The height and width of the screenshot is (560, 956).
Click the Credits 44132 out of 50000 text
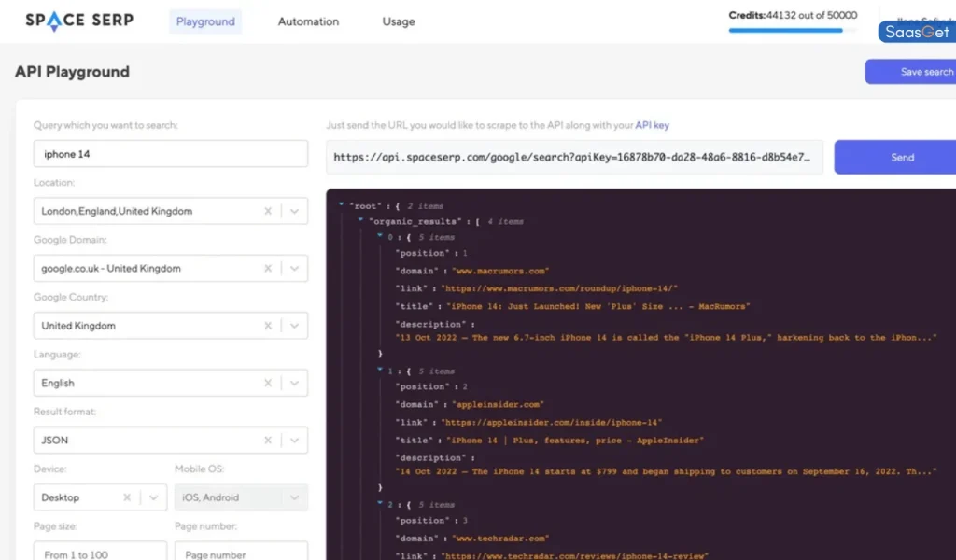793,15
